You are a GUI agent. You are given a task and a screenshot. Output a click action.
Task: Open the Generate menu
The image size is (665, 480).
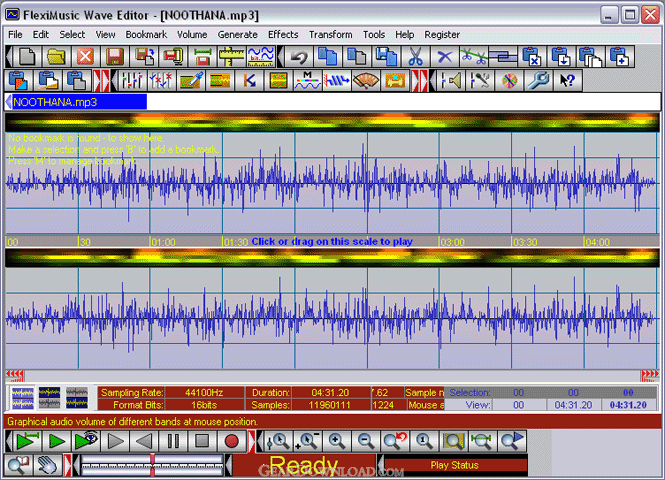point(238,34)
